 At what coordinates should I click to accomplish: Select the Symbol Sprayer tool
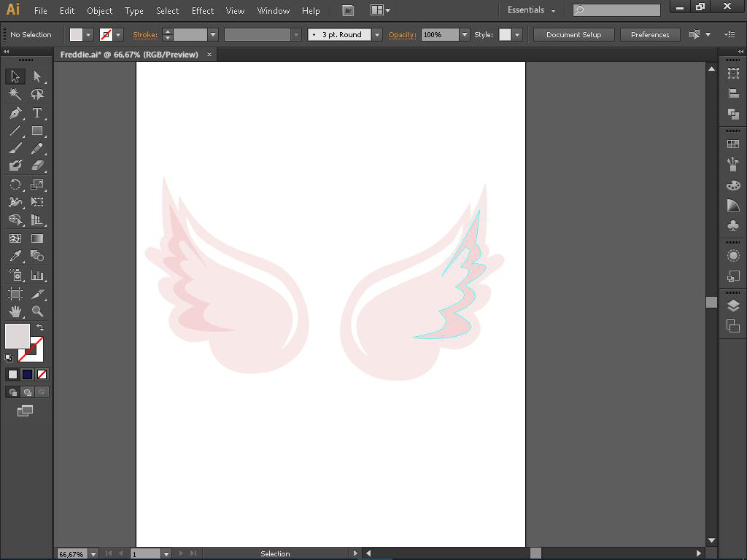(x=15, y=275)
